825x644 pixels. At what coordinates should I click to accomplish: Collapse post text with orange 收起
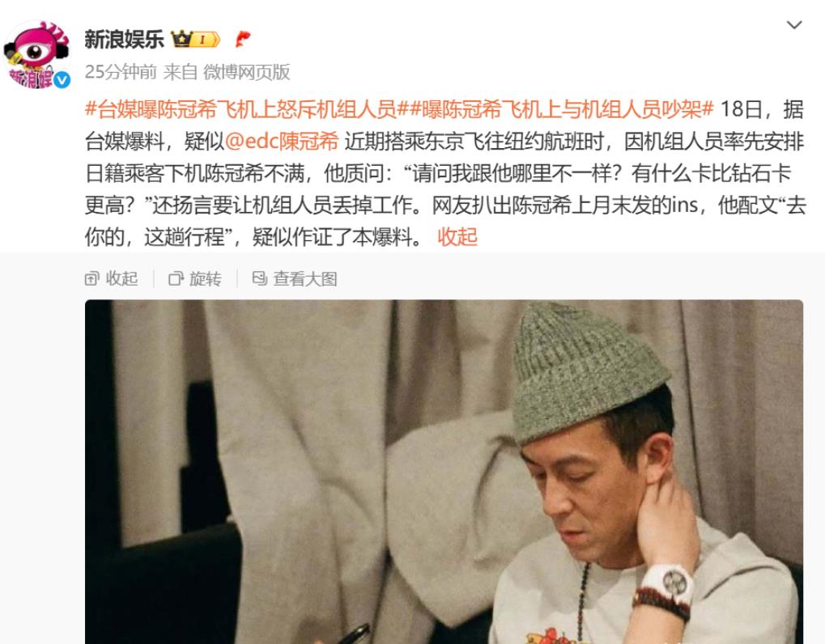[x=457, y=237]
